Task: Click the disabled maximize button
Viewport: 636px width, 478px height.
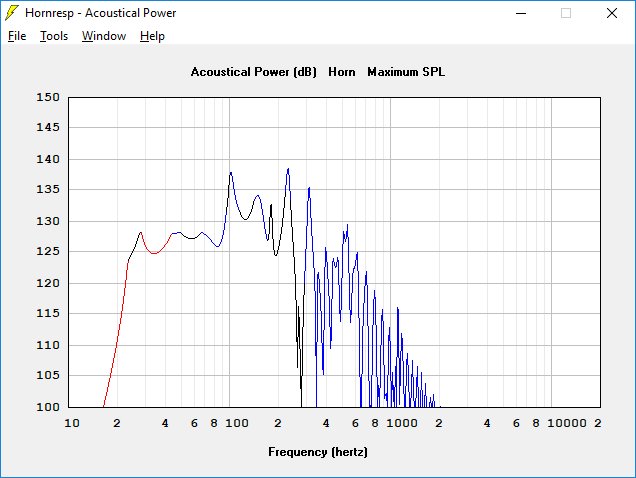Action: (x=566, y=13)
